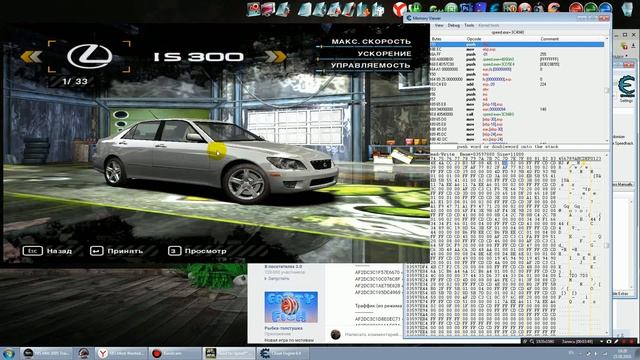
Task: Click Need for Speed taskbar button
Action: click(229, 353)
